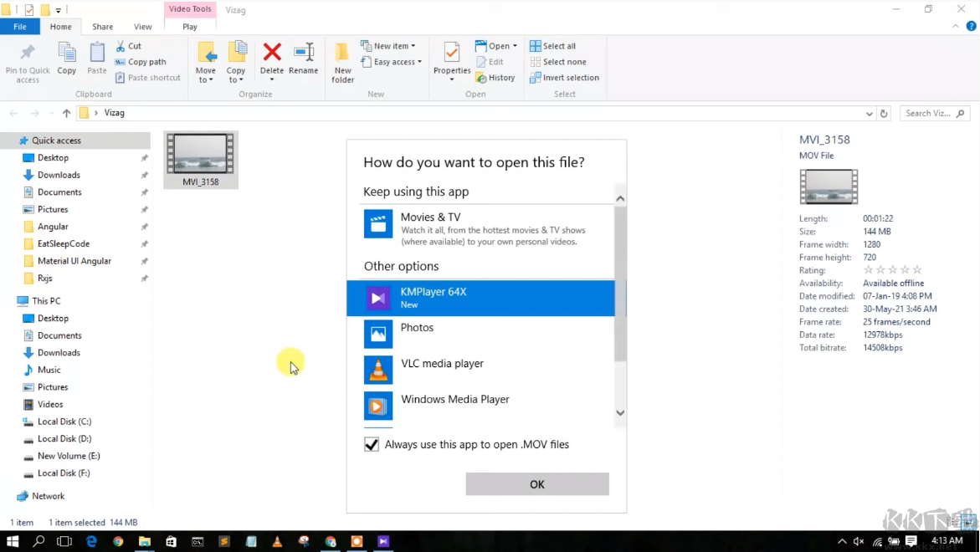The width and height of the screenshot is (980, 552).
Task: Open the address bar history dropdown
Action: pos(869,114)
